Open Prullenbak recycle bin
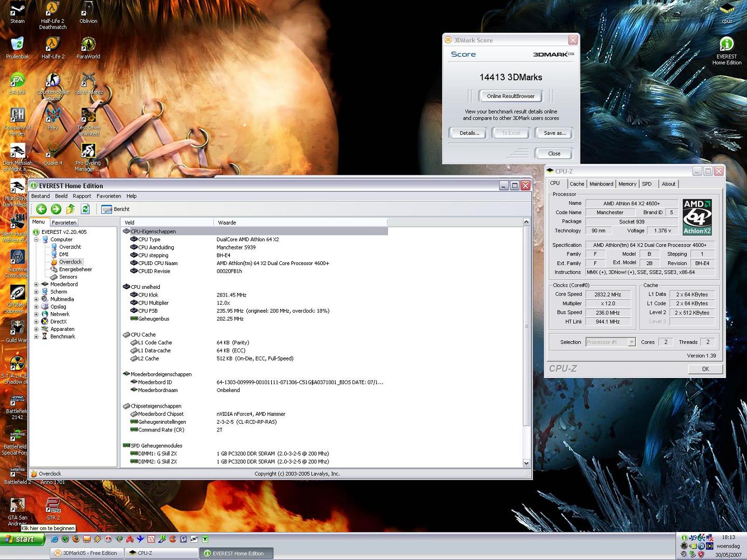Screen dimensions: 747x560 [x=18, y=48]
